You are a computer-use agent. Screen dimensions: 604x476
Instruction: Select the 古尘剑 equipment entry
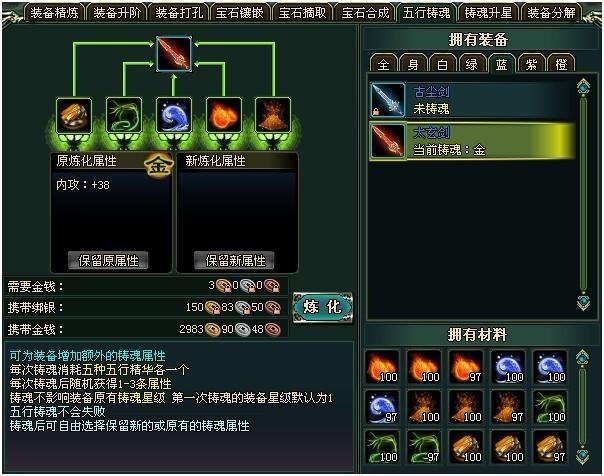pyautogui.click(x=473, y=100)
